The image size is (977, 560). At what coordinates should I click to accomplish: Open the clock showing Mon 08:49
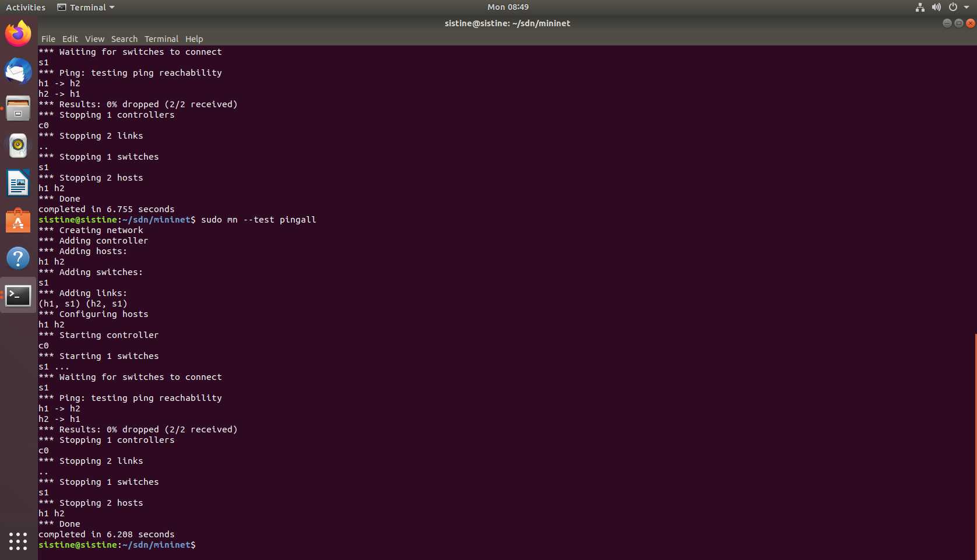508,7
